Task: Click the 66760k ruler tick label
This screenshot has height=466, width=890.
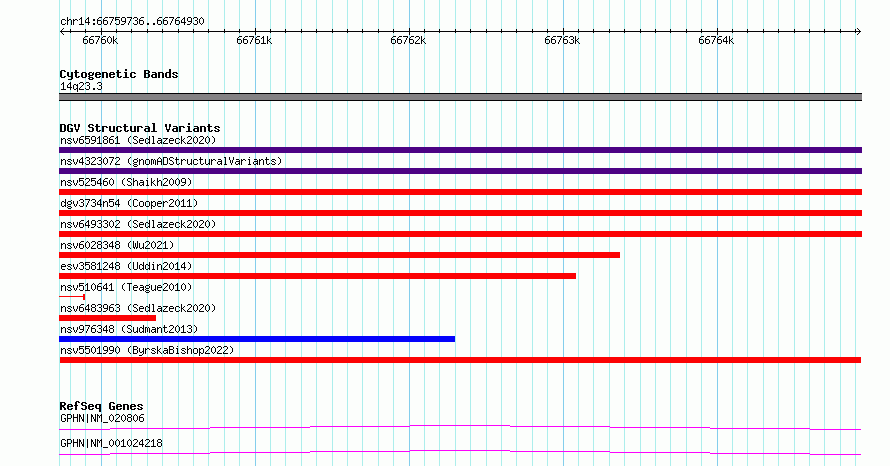Action: pos(100,40)
